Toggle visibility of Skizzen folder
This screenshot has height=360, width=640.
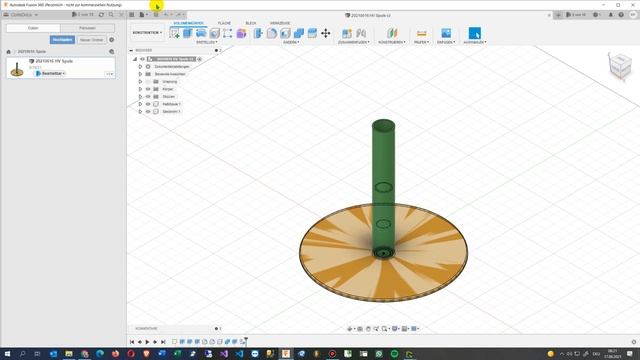pos(148,97)
